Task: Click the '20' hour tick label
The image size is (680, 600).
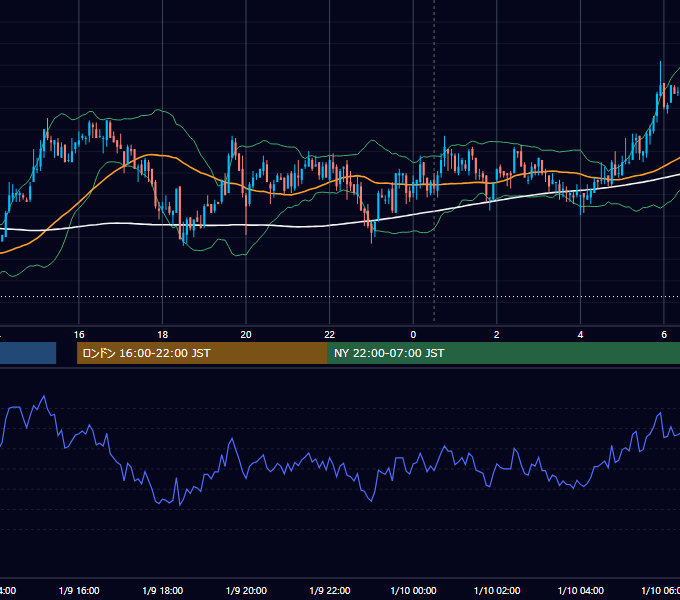Action: [246, 334]
